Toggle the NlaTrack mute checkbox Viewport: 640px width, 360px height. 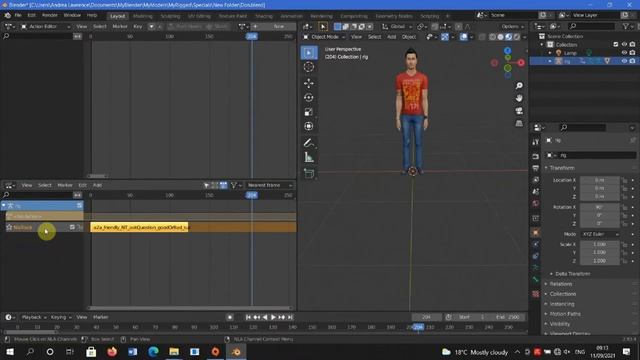(x=72, y=227)
